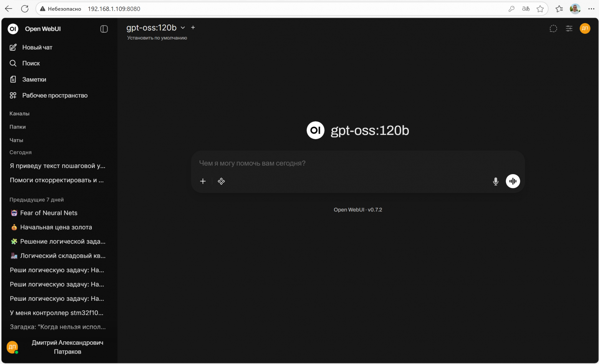
Task: Start voice call mode with waveform button
Action: click(x=513, y=181)
